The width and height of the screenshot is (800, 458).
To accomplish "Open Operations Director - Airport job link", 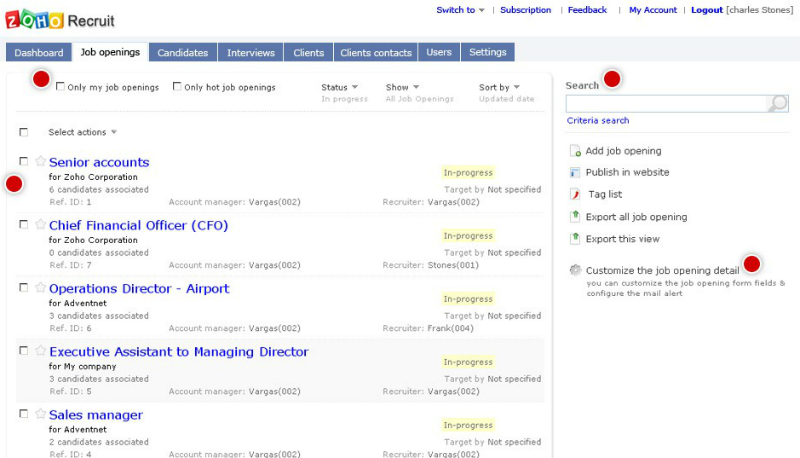I will point(139,289).
